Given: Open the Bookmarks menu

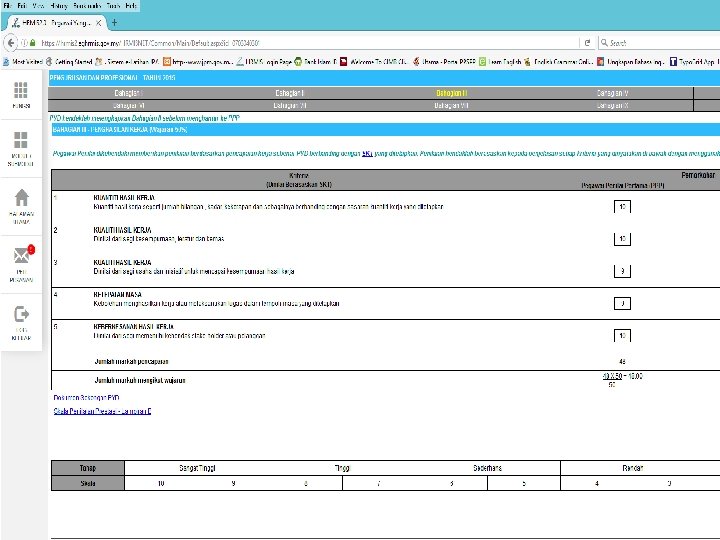Looking at the screenshot, I should 87,6.
